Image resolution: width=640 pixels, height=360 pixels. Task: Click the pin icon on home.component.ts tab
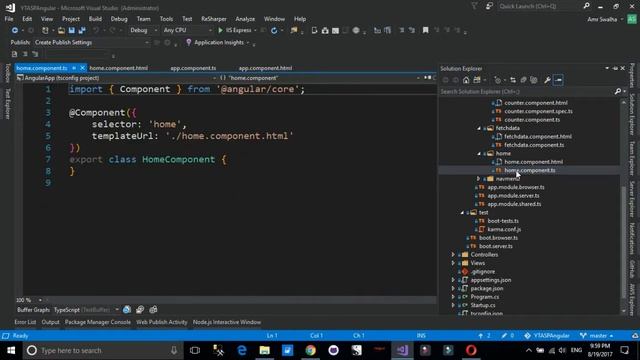(74, 68)
